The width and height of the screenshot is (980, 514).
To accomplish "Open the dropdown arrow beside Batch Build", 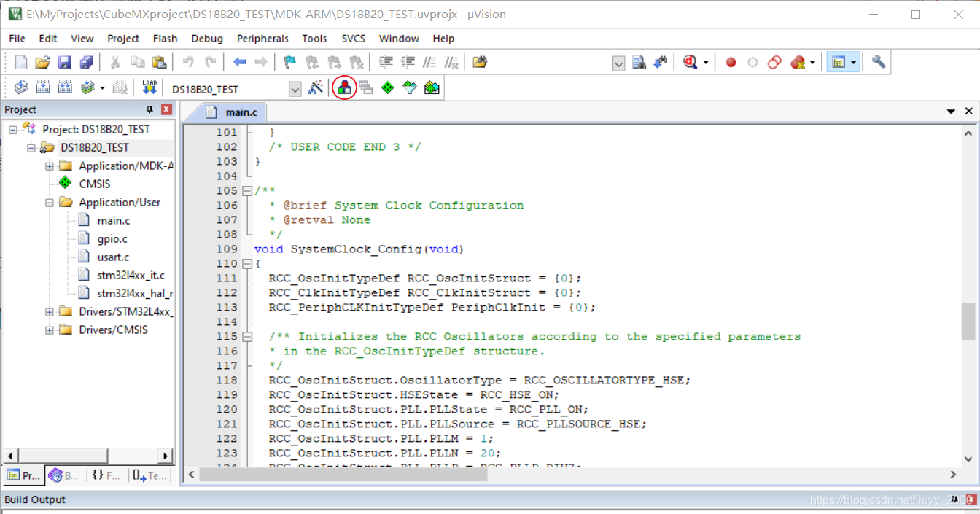I will (102, 88).
